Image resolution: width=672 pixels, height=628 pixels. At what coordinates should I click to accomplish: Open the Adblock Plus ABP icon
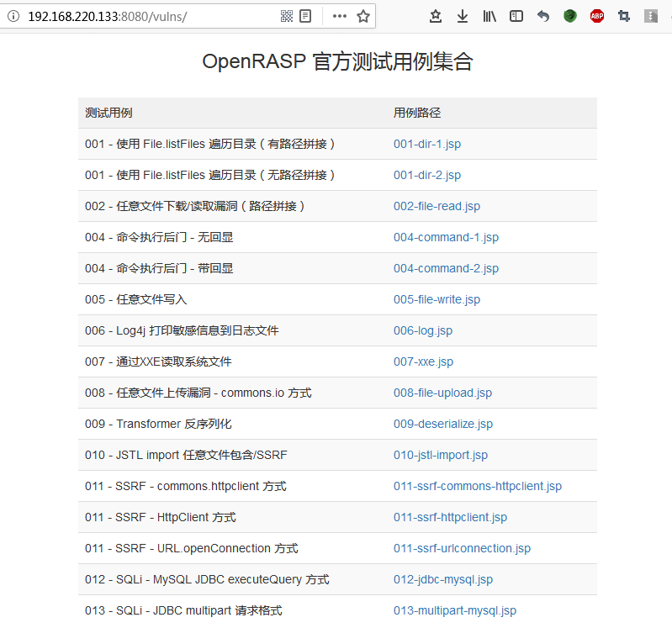pyautogui.click(x=597, y=16)
